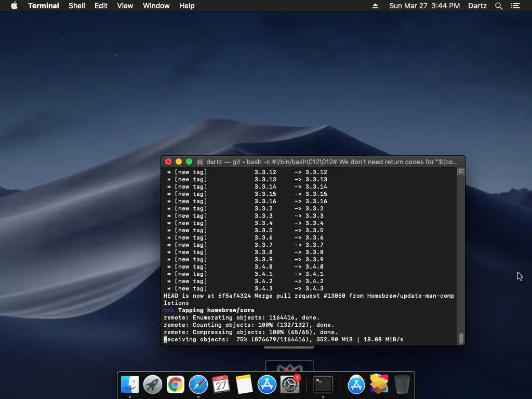Open the View menu

point(125,6)
